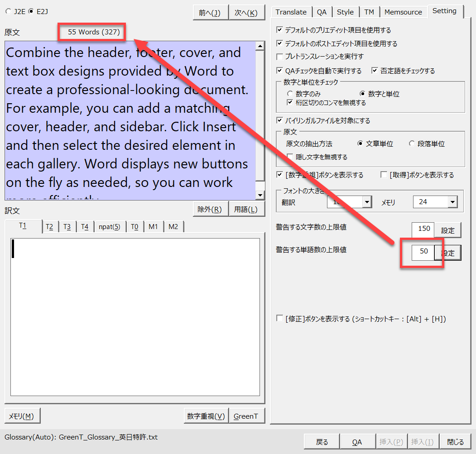
Task: Click the word limit field showing 50
Action: 423,252
